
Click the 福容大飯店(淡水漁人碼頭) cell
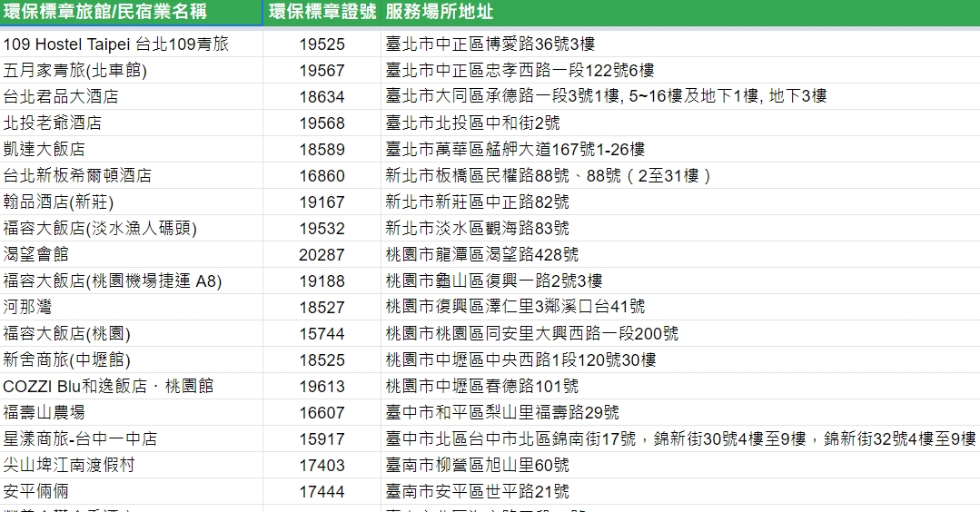click(x=132, y=228)
